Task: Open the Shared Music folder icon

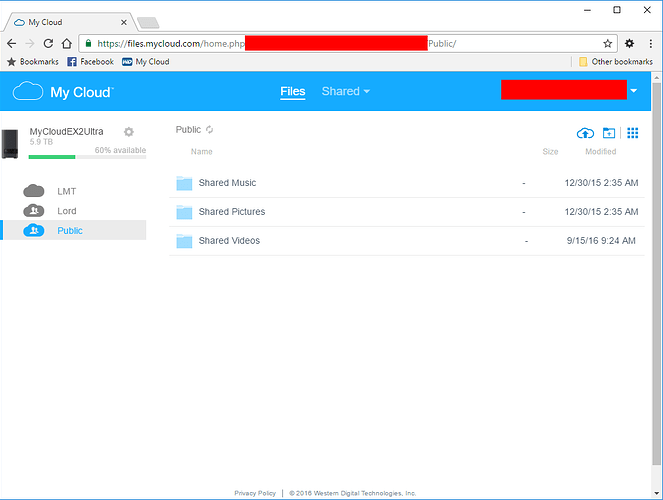Action: 184,183
